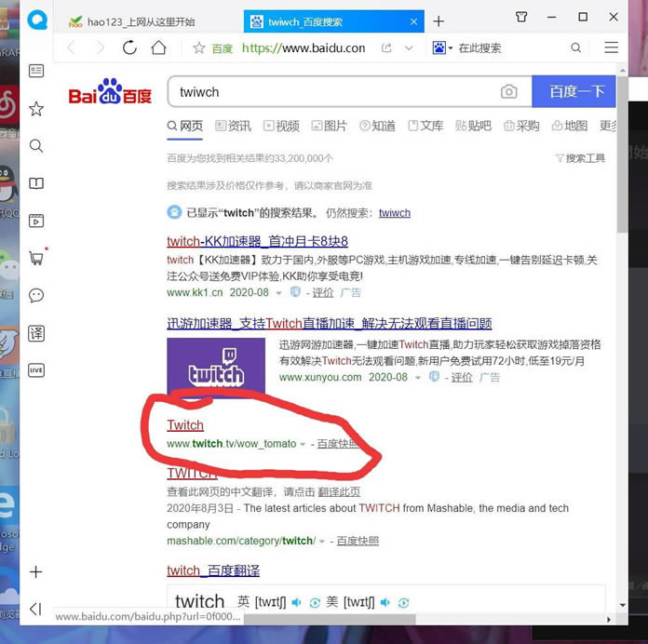
Task: Switch to the 地图 tab
Action: [x=570, y=126]
